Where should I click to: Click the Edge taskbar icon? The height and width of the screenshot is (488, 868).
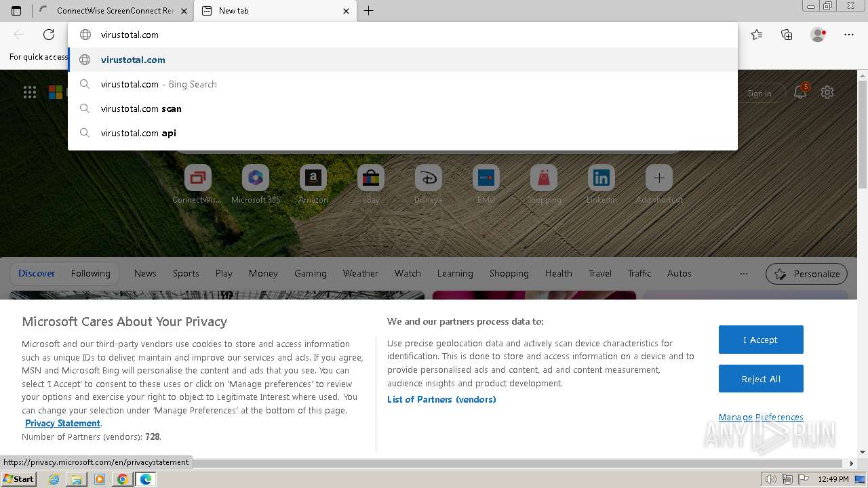point(146,479)
